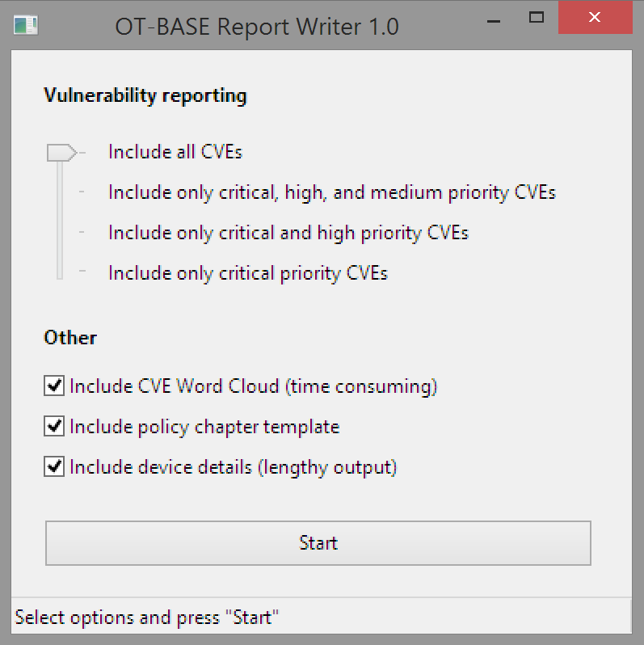Disable Include device details checkbox
Image resolution: width=644 pixels, height=645 pixels.
pos(54,466)
